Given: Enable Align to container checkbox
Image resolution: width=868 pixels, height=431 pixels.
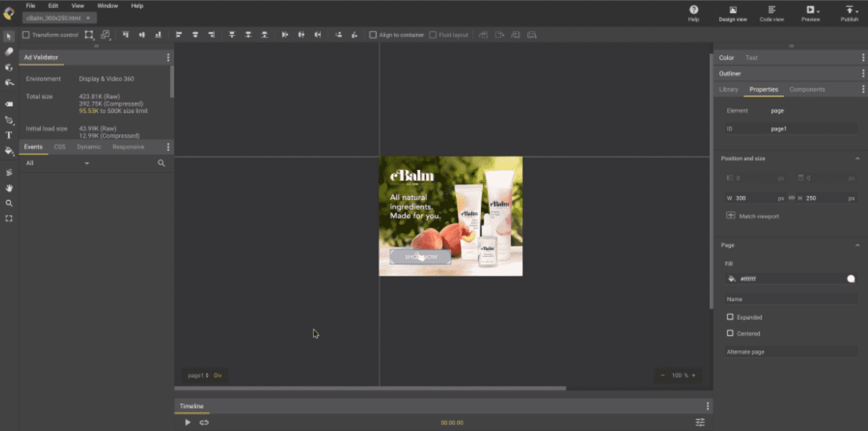Looking at the screenshot, I should point(373,35).
